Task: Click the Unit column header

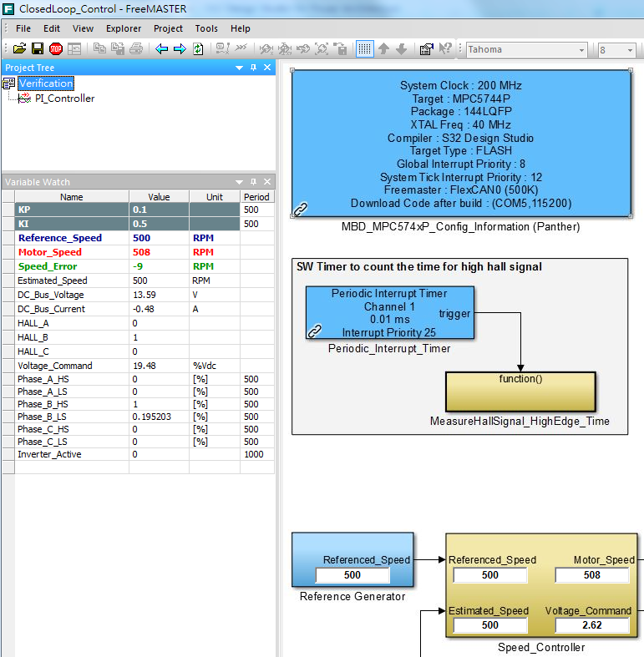Action: tap(215, 197)
